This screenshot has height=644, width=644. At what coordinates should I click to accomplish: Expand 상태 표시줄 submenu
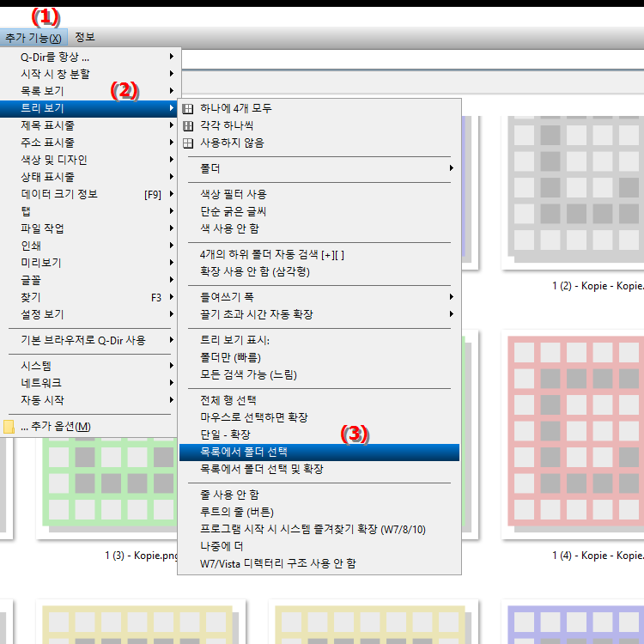(x=88, y=177)
